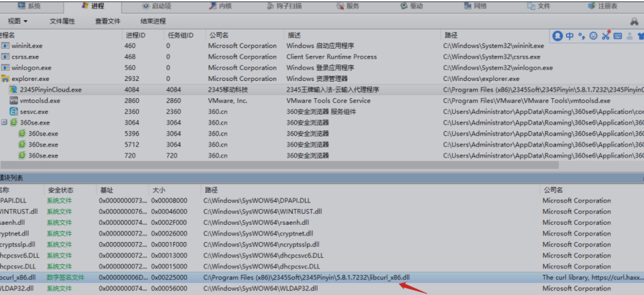Click the 360se.exe icon with PID 720

(21, 155)
